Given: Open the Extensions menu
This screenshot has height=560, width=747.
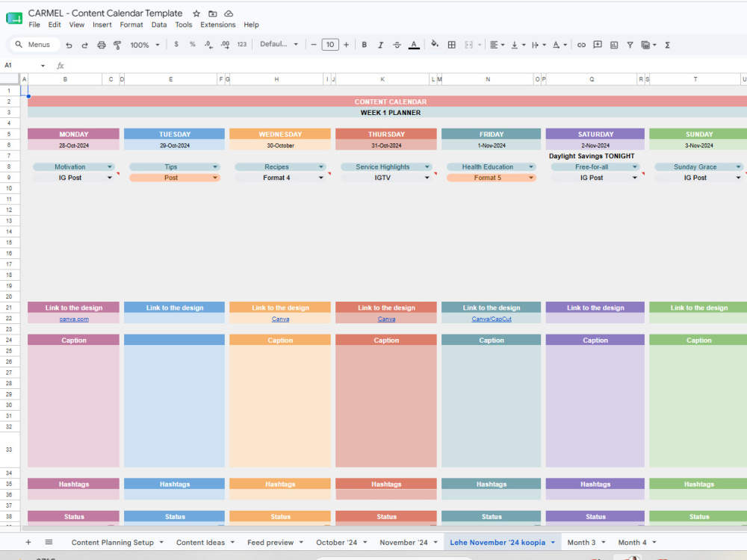Looking at the screenshot, I should pyautogui.click(x=217, y=25).
